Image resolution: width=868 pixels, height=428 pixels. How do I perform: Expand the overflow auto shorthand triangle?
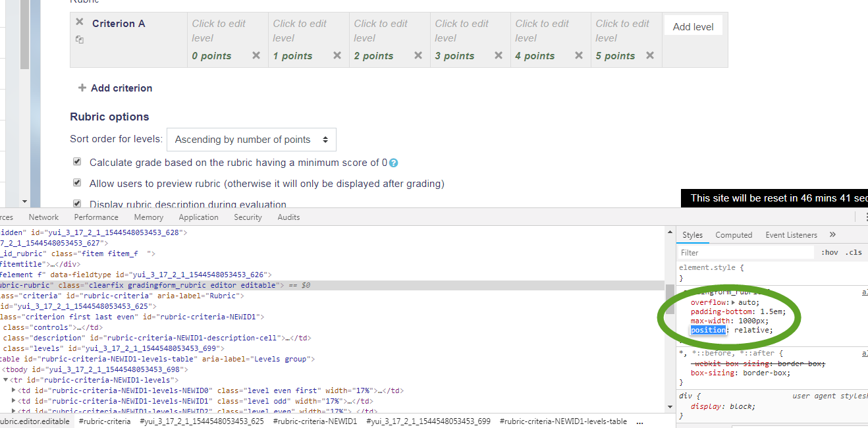(x=734, y=302)
